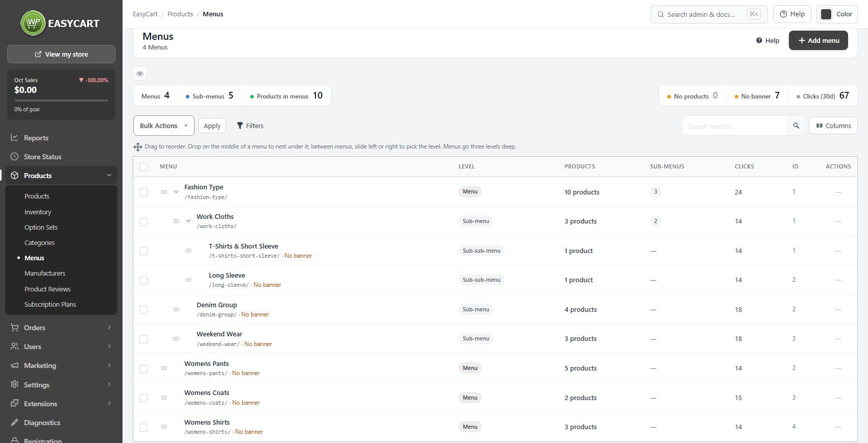This screenshot has width=868, height=443.
Task: Click drag handle icon for Fashion Type
Action: 164,192
